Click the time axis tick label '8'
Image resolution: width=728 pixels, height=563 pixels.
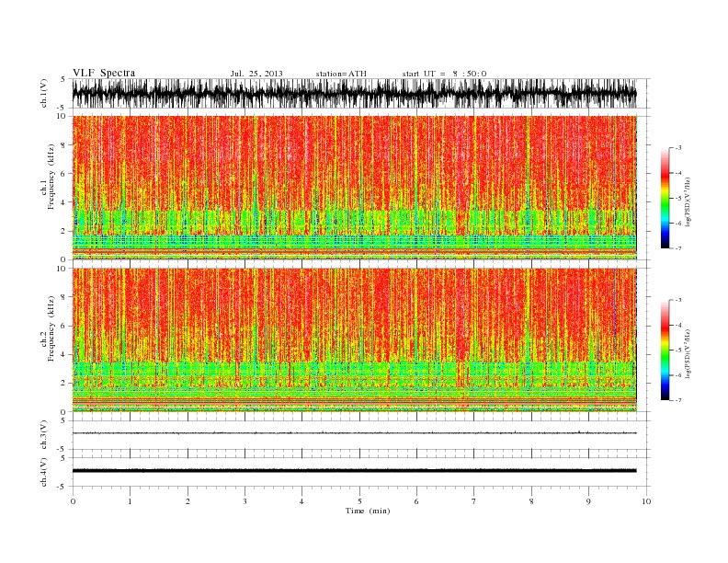(x=531, y=501)
